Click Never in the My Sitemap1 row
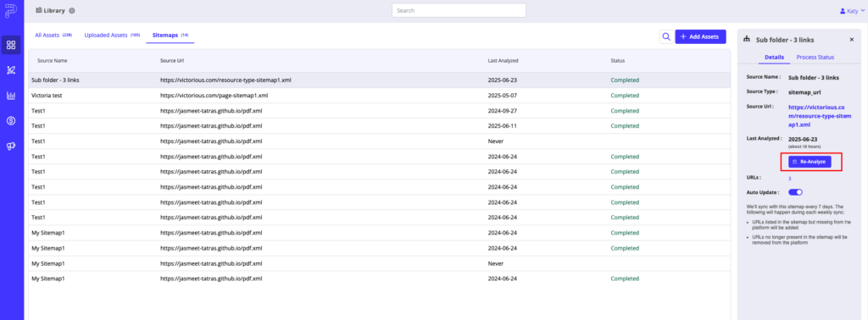The height and width of the screenshot is (320, 868). 495,263
